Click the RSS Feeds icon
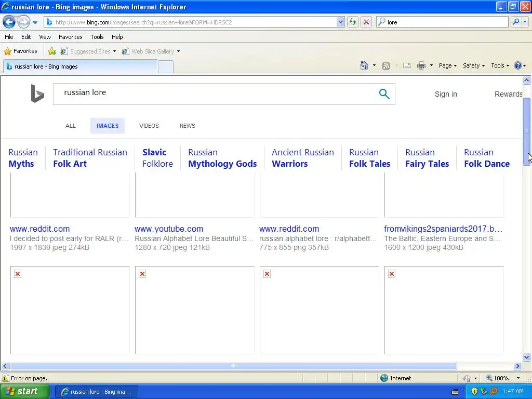This screenshot has height=399, width=532. (386, 66)
